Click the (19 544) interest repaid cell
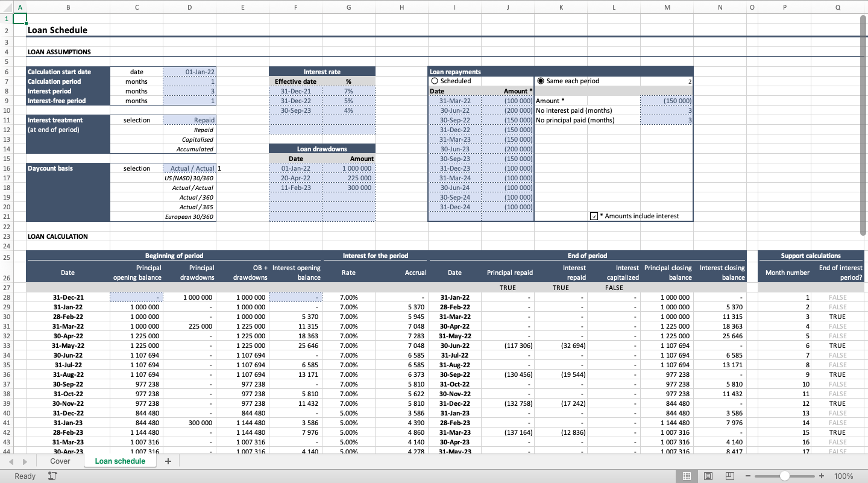The image size is (868, 483). [x=561, y=374]
